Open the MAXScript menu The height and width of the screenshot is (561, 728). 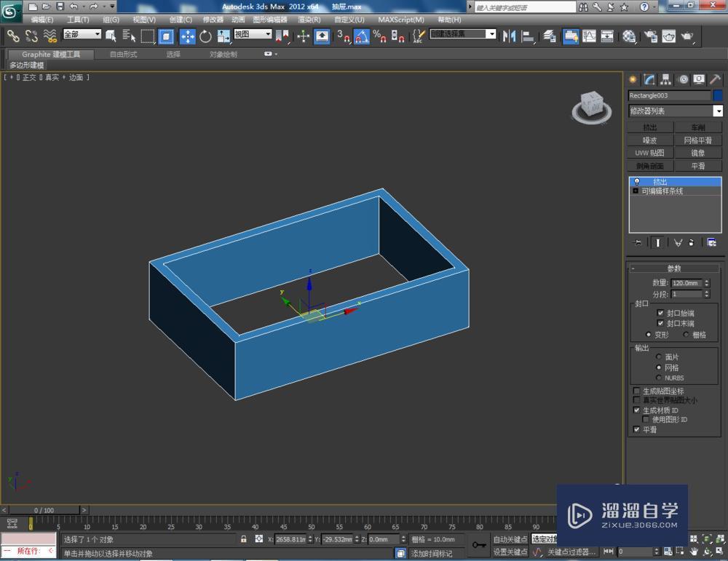click(x=401, y=20)
